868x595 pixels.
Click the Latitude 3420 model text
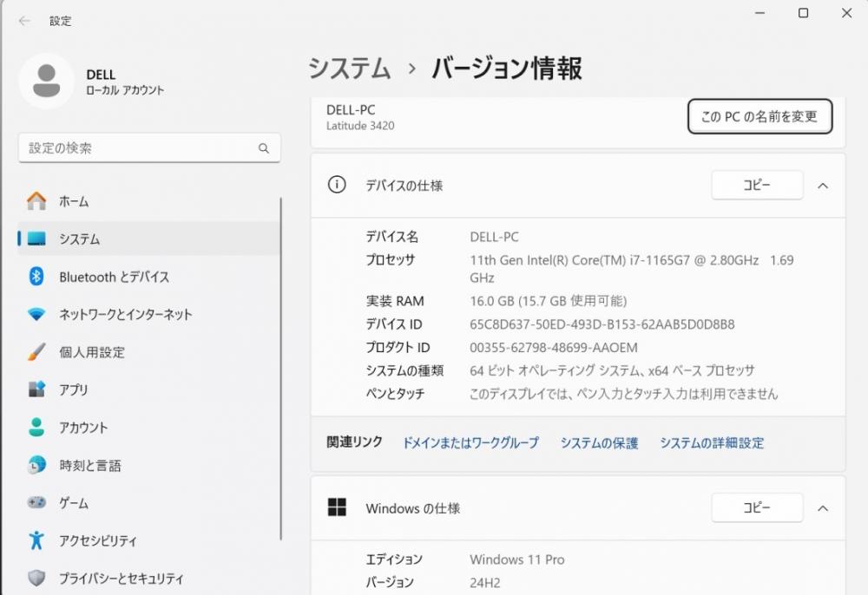(360, 126)
